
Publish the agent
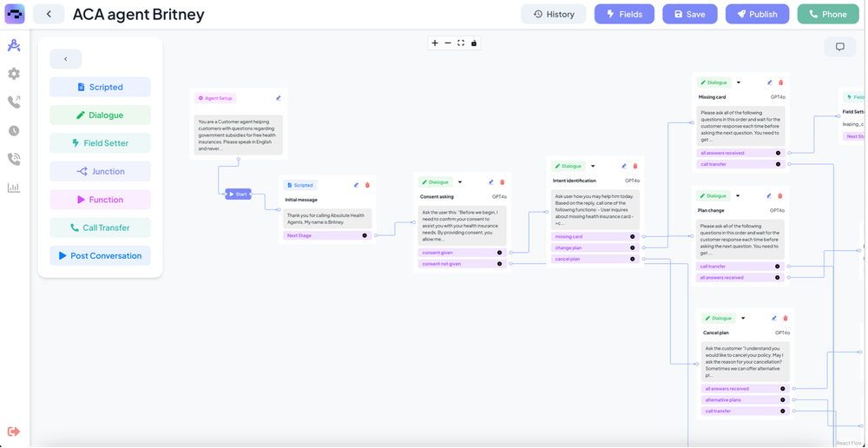(x=757, y=14)
